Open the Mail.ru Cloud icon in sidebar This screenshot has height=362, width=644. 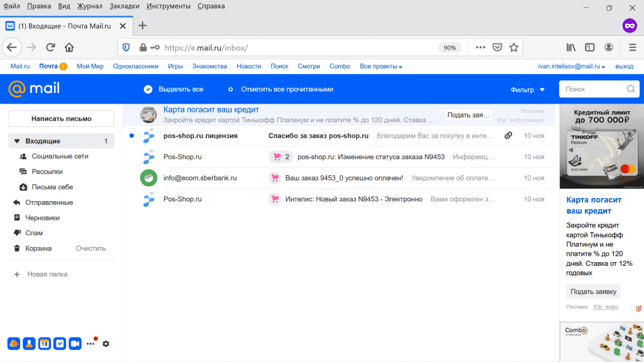13,344
